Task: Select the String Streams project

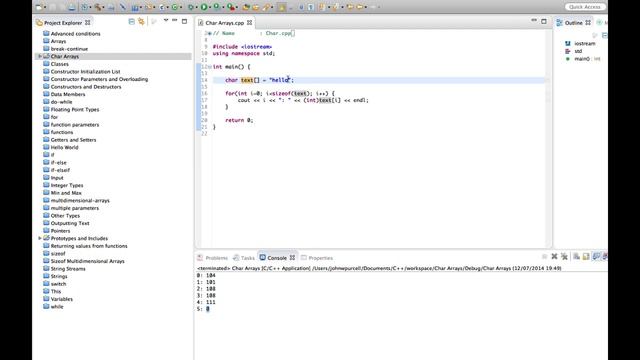Action: pyautogui.click(x=68, y=269)
